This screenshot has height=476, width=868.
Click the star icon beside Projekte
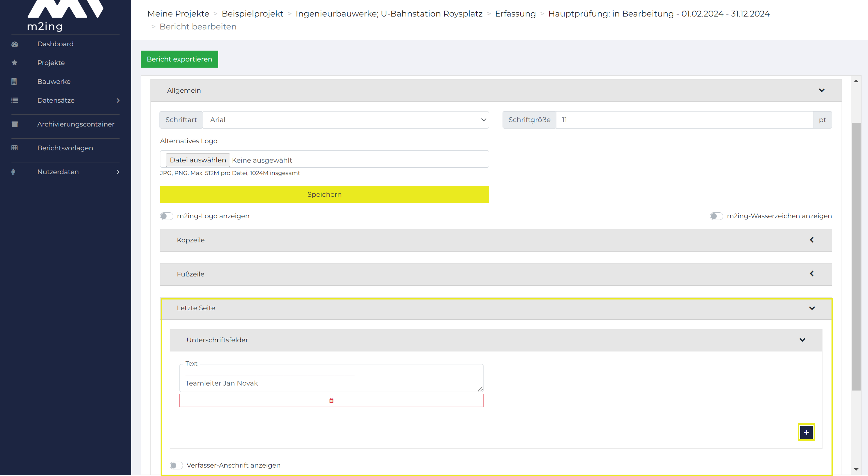tap(14, 63)
